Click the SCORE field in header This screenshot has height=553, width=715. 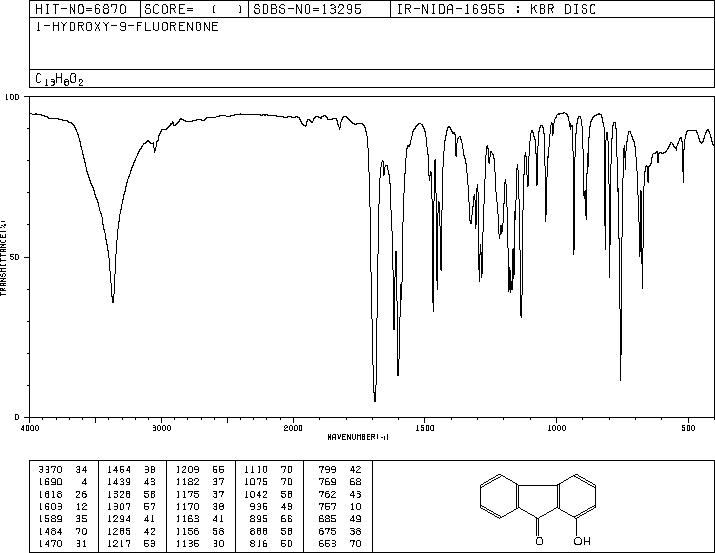click(194, 9)
